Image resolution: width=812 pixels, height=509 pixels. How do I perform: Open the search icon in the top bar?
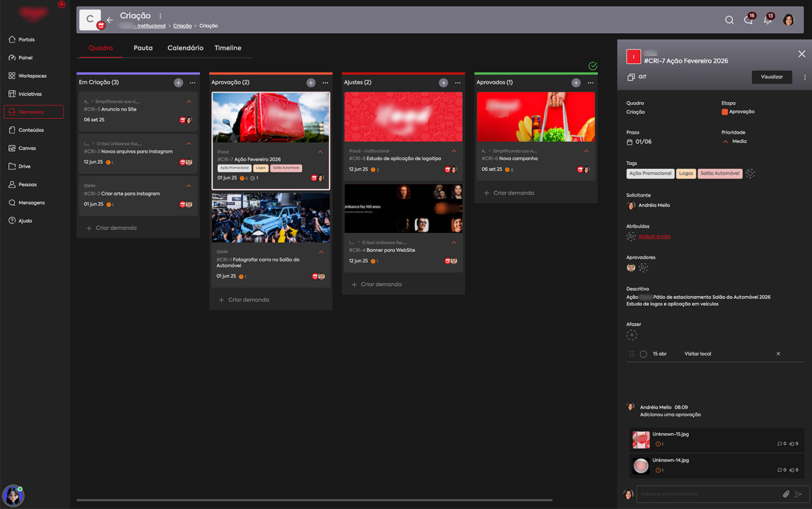tap(729, 20)
